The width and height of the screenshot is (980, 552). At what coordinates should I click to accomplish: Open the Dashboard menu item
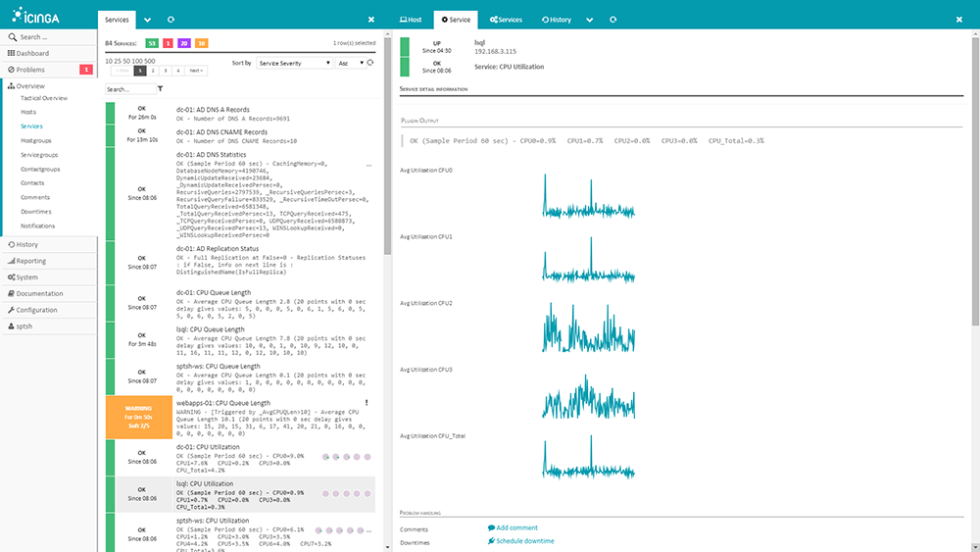coord(32,53)
